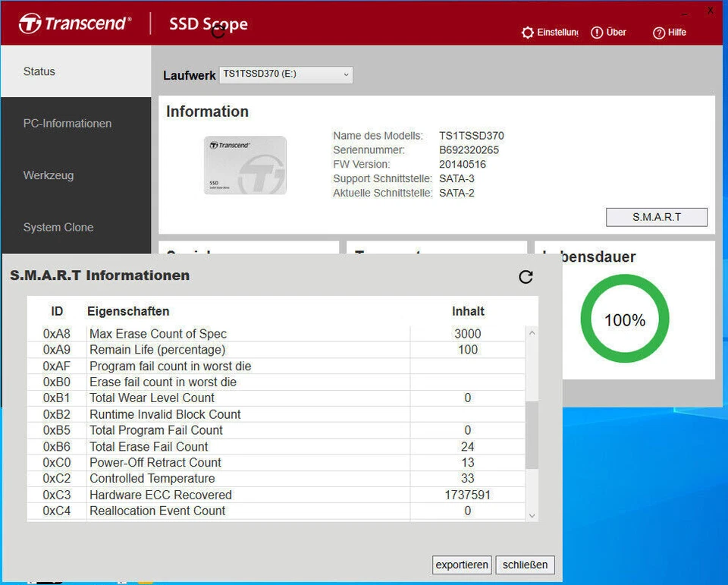Click schließen to close the dialog

click(x=525, y=565)
